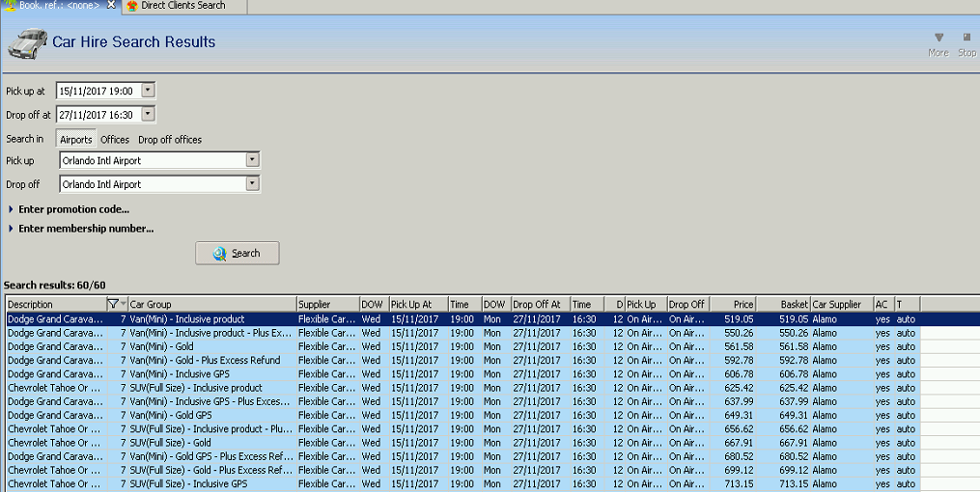The image size is (980, 492).
Task: Click the Search results: 60/60 label
Action: pyautogui.click(x=55, y=286)
